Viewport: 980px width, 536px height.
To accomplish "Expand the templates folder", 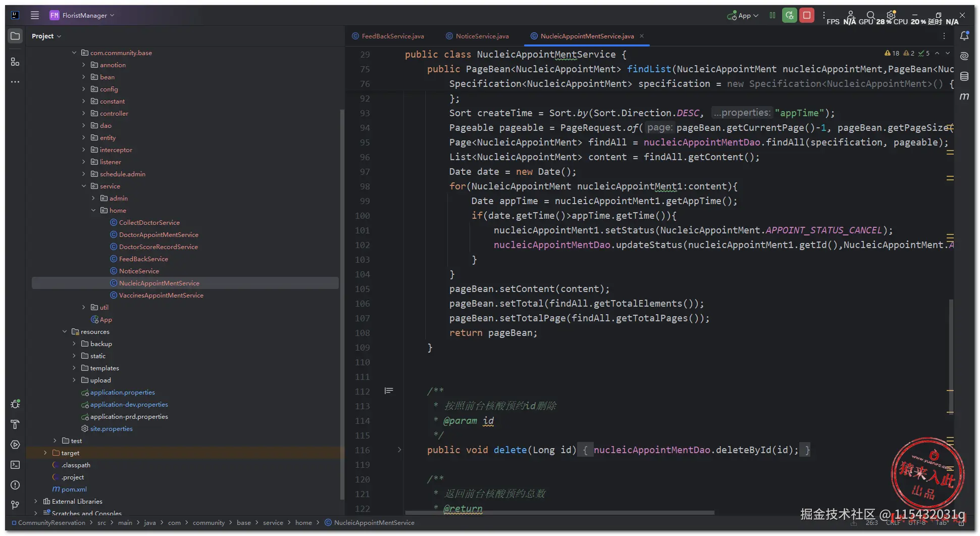I will (74, 368).
